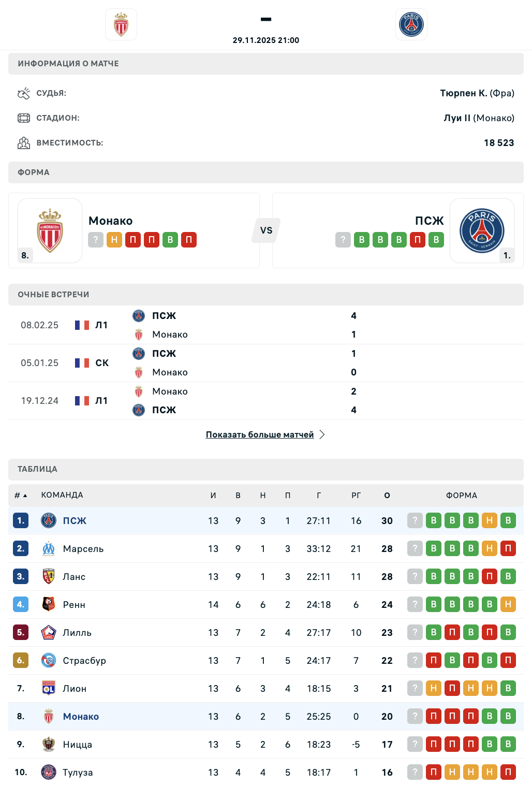Sort table by the # position column
Image resolution: width=532 pixels, height=785 pixels.
[20, 496]
